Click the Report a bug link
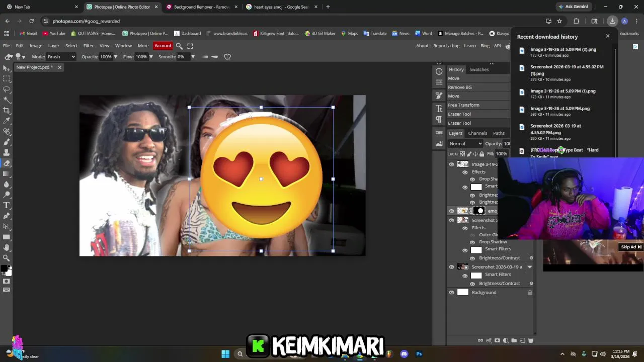644x362 pixels. (x=446, y=46)
